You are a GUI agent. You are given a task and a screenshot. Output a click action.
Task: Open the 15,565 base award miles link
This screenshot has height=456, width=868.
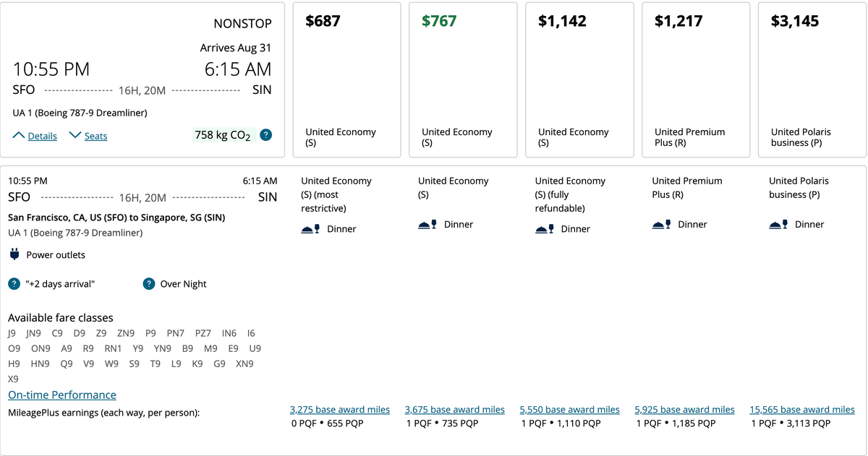(802, 410)
